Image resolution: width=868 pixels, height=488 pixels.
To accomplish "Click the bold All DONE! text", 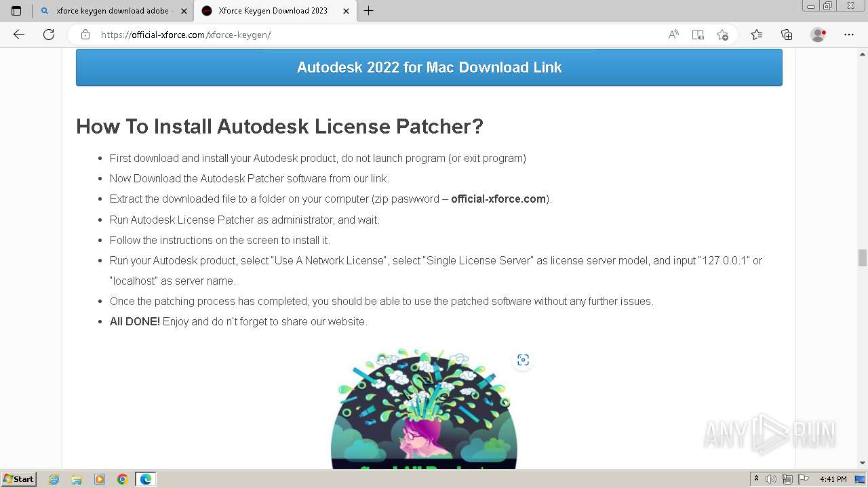I will click(x=135, y=321).
